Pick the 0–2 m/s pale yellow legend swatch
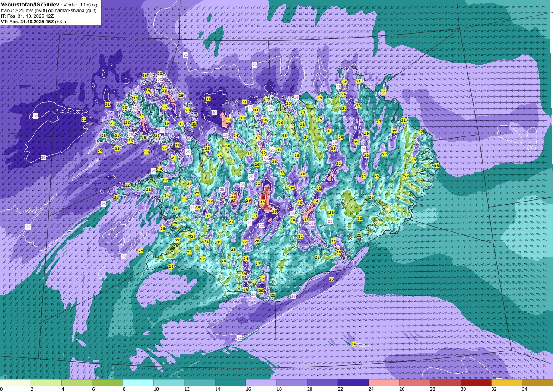Image resolution: width=553 pixels, height=392 pixels. click(16, 383)
